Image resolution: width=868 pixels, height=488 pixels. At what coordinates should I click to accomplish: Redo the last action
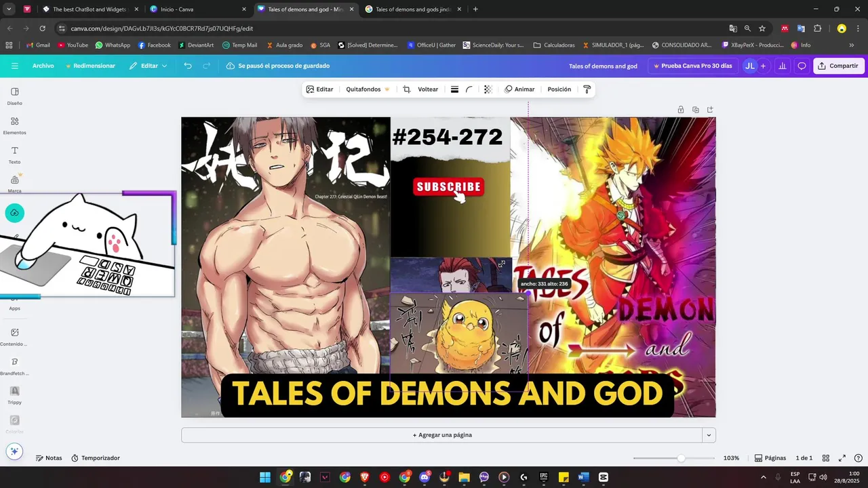click(x=207, y=66)
